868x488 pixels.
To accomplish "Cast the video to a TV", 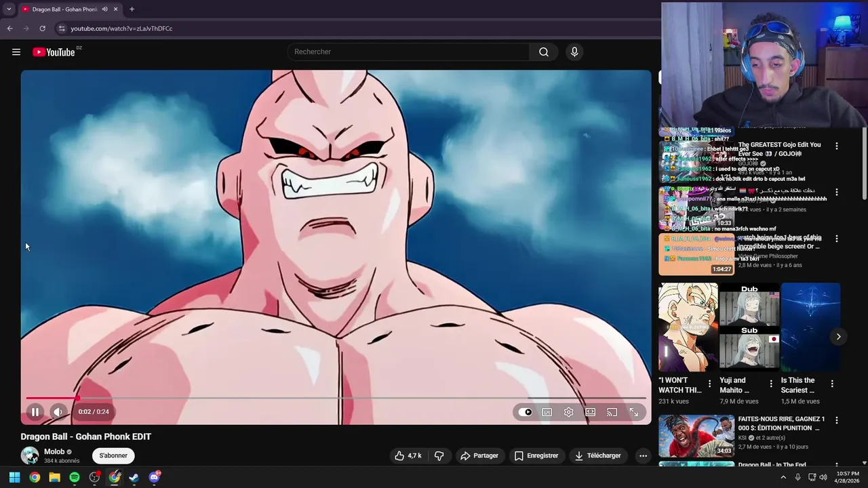I will [612, 412].
